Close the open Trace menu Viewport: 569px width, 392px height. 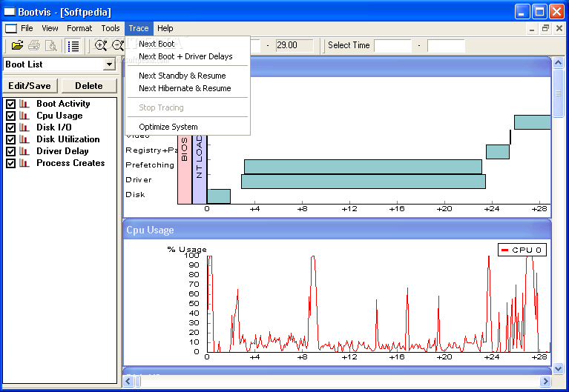point(139,28)
